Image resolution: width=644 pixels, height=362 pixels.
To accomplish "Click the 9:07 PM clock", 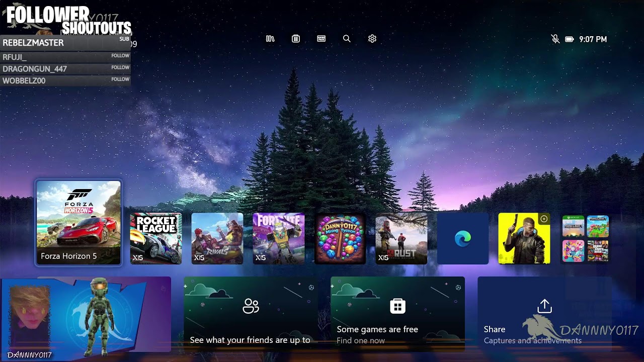I will point(593,39).
